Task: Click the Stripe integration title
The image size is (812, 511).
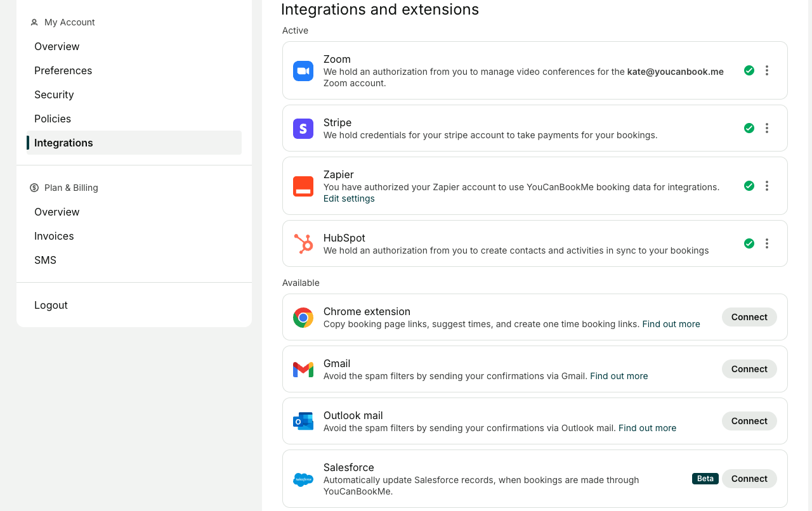Action: [x=337, y=122]
